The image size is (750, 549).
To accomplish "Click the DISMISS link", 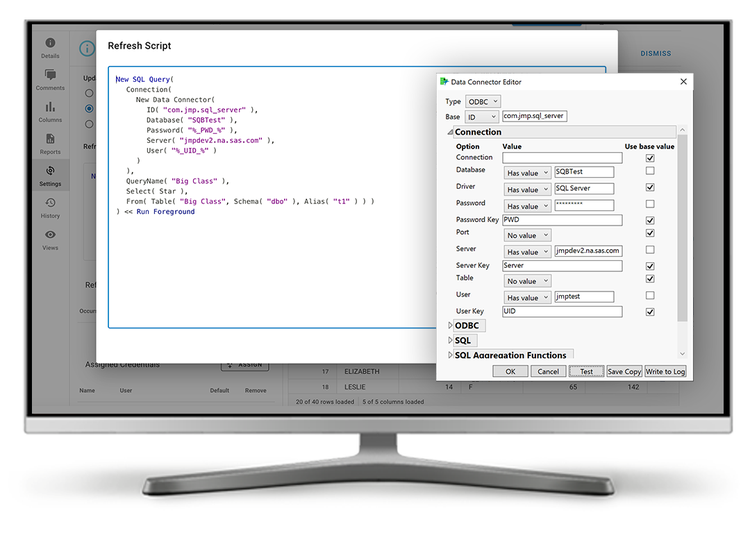I will [x=656, y=54].
